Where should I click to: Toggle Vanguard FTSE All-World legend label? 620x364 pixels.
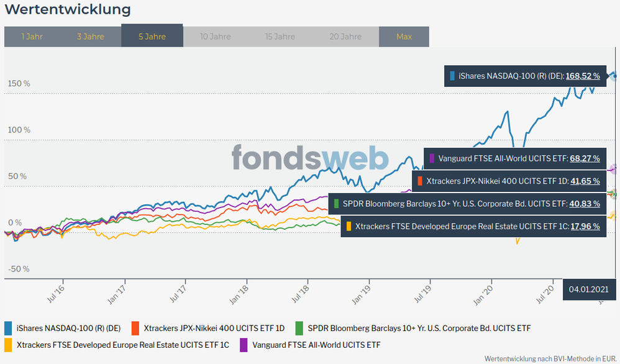(316, 344)
